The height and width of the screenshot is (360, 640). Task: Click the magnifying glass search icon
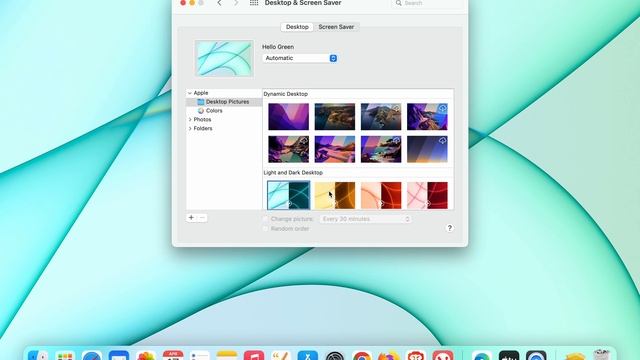399,3
